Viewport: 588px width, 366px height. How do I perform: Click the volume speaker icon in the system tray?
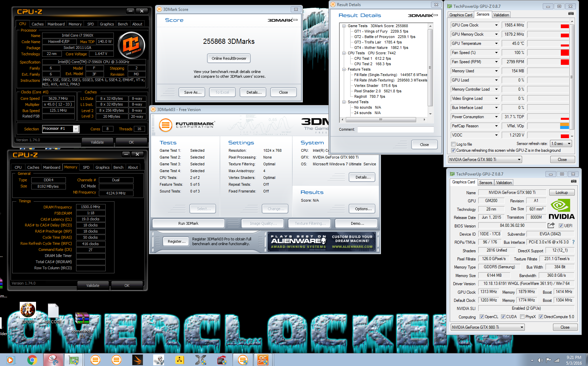tap(540, 360)
